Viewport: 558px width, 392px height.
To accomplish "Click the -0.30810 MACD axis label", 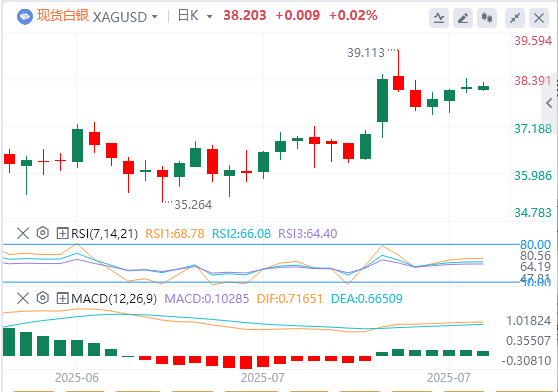I will point(526,361).
